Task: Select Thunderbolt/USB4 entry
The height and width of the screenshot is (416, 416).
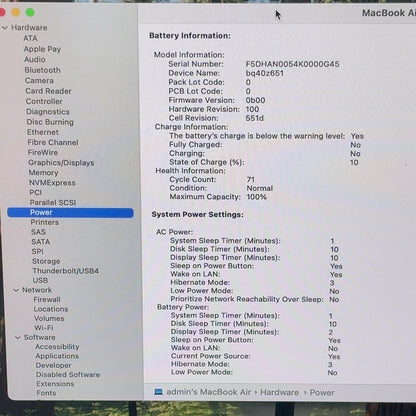Action: (x=65, y=271)
